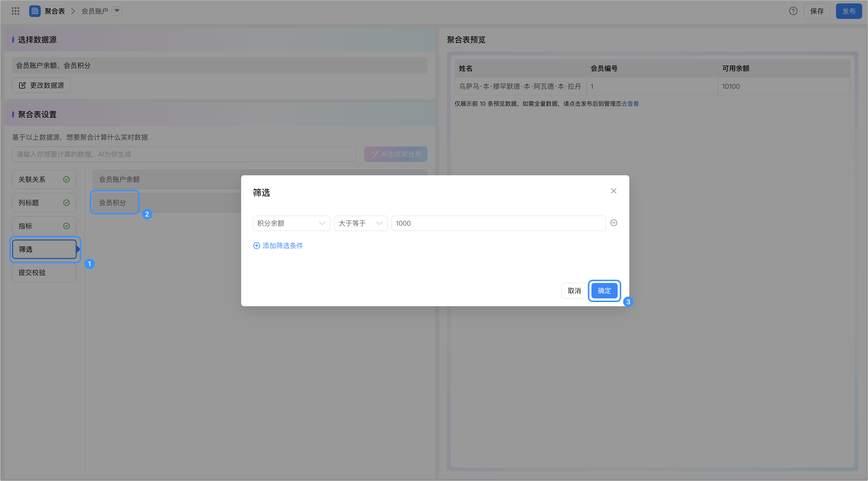
Task: Open the 积分余额 field dropdown
Action: click(x=291, y=223)
